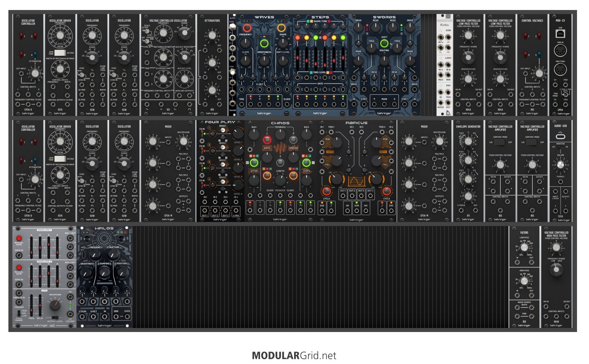The height and width of the screenshot is (364, 589).
Task: Click the ENVELOPE GENERATOR module title
Action: point(468,127)
